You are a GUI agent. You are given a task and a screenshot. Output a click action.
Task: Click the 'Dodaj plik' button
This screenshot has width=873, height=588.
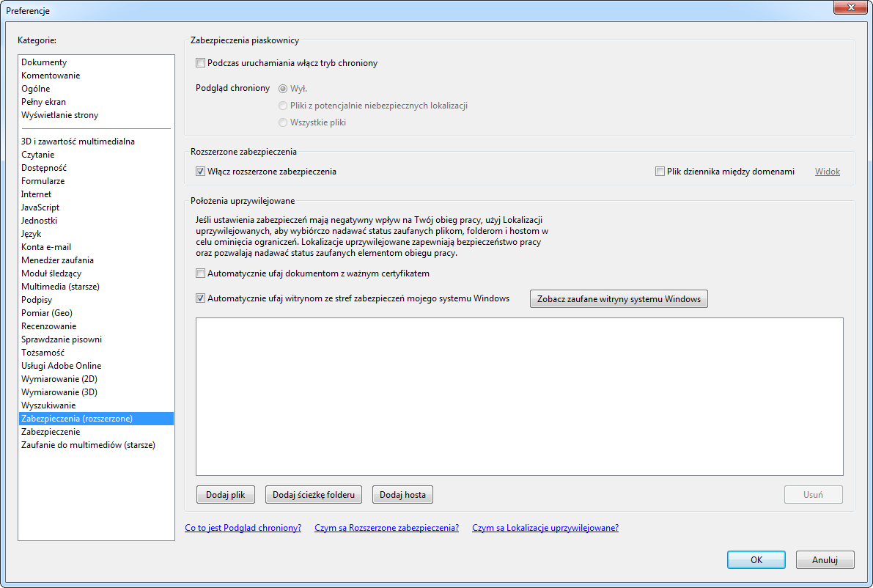(x=226, y=494)
